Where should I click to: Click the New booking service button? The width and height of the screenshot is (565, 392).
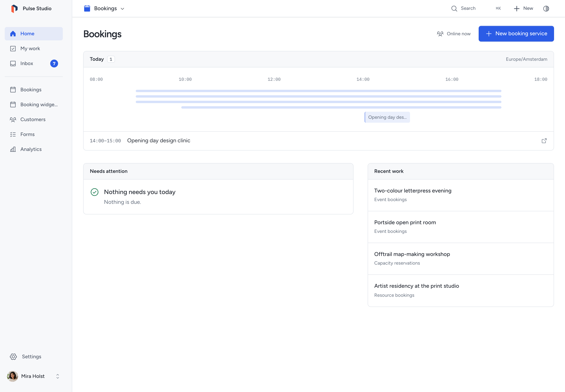516,34
